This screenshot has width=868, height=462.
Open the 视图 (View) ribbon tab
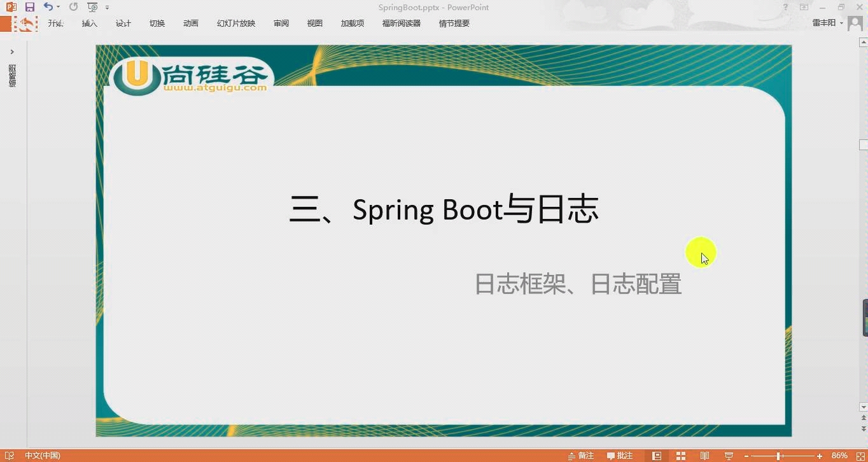pos(315,24)
